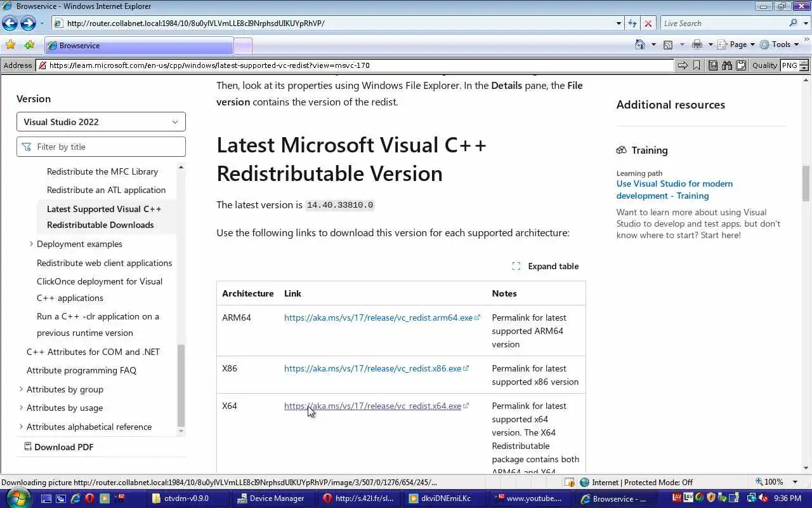The height and width of the screenshot is (508, 812).
Task: Open the address bar history dropdown arrow
Action: click(619, 23)
